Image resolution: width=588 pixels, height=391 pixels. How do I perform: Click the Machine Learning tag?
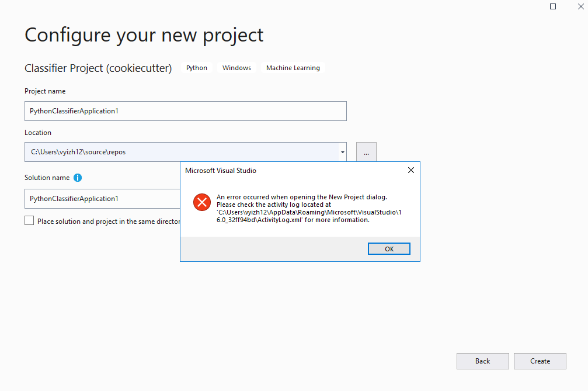click(293, 68)
